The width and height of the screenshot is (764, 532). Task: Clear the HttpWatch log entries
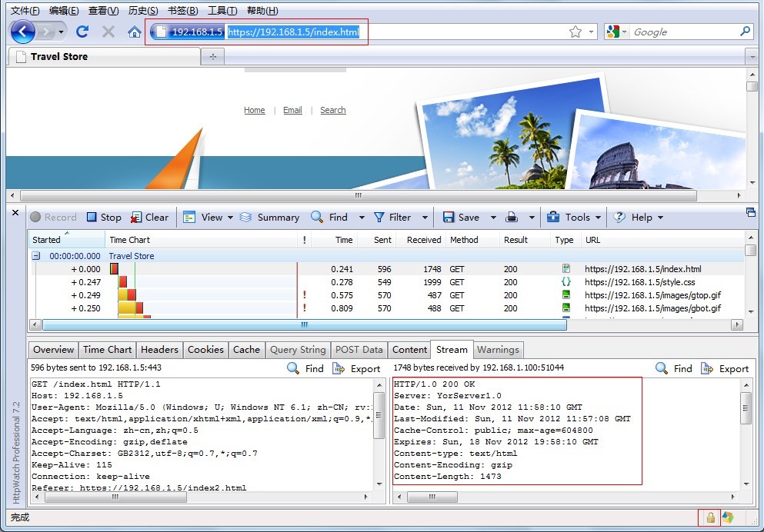149,218
